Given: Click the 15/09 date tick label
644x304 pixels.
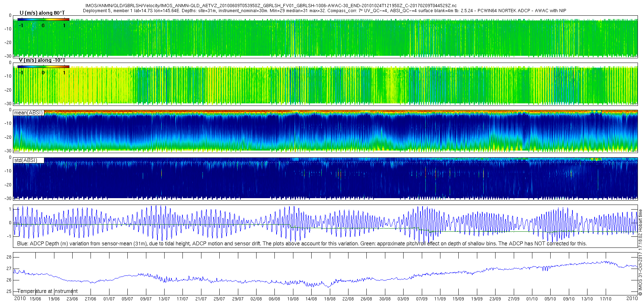Looking at the screenshot, I should pos(458,299).
